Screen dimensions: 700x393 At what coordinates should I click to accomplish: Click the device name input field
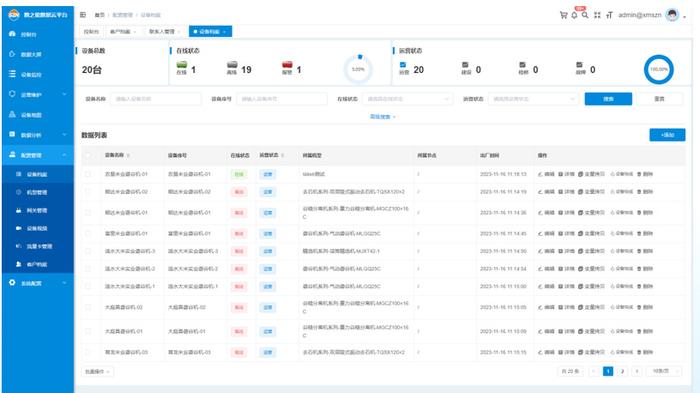156,99
